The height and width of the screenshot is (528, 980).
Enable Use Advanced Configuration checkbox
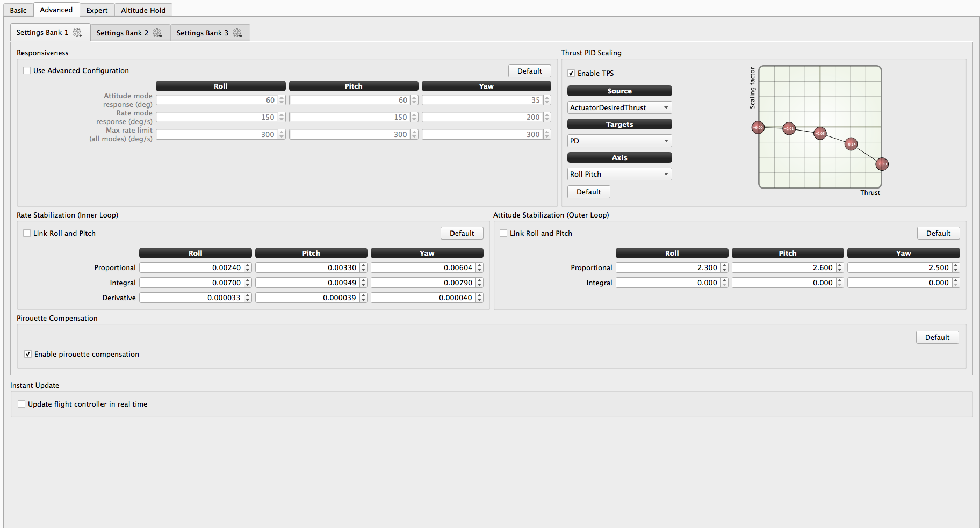(27, 70)
